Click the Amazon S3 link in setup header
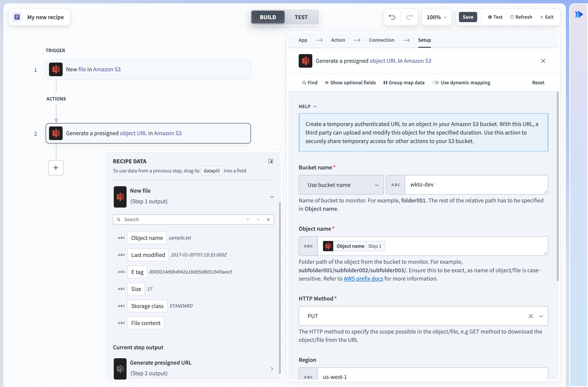The height and width of the screenshot is (387, 588). tap(417, 61)
